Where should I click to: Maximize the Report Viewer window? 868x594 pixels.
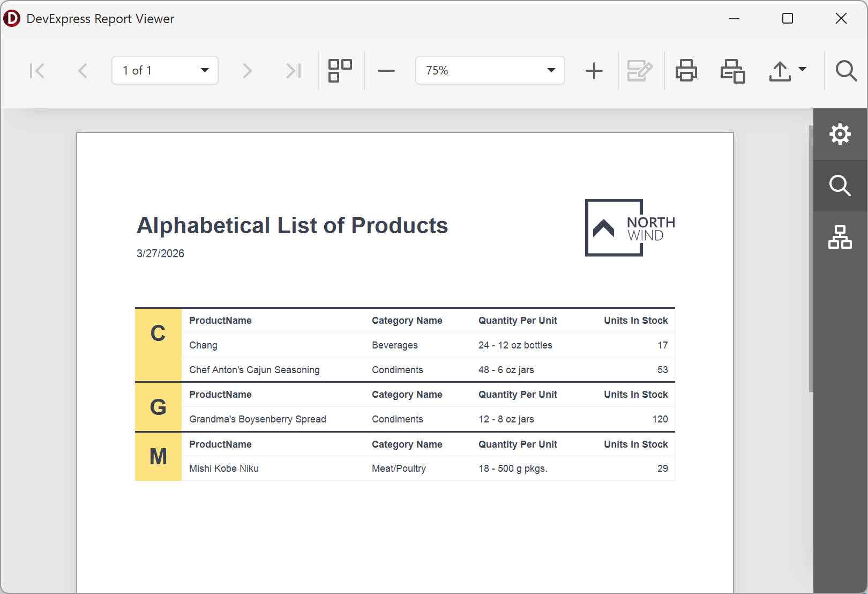pos(788,18)
